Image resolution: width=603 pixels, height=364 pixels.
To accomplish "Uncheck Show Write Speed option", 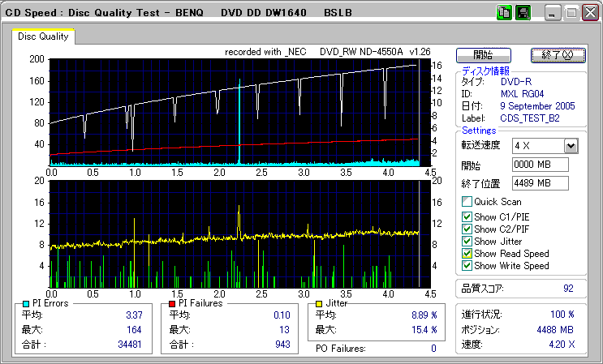I will 467,266.
